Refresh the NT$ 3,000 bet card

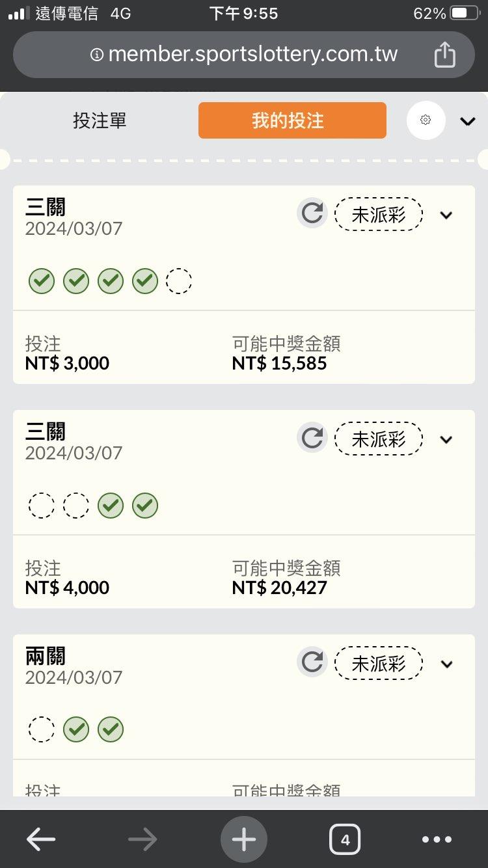[x=312, y=213]
